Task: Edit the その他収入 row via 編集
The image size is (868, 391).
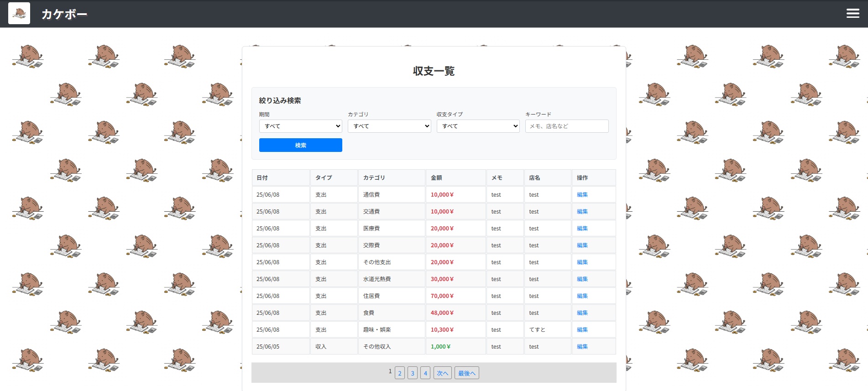Action: (582, 347)
